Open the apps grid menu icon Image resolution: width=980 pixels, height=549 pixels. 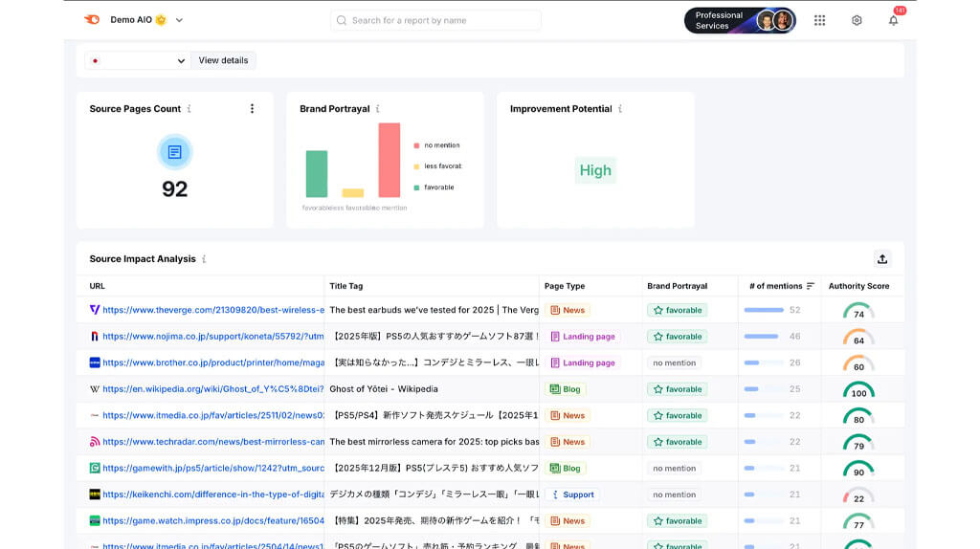tap(819, 20)
